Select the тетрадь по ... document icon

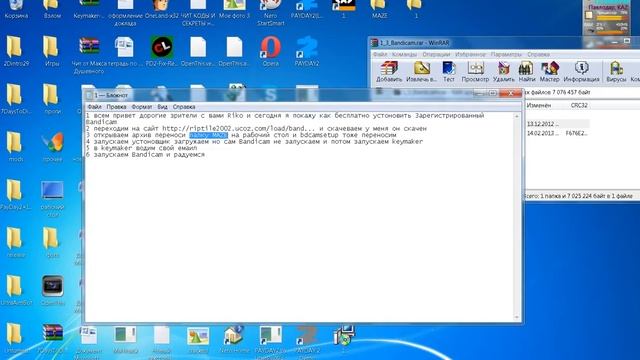125,51
